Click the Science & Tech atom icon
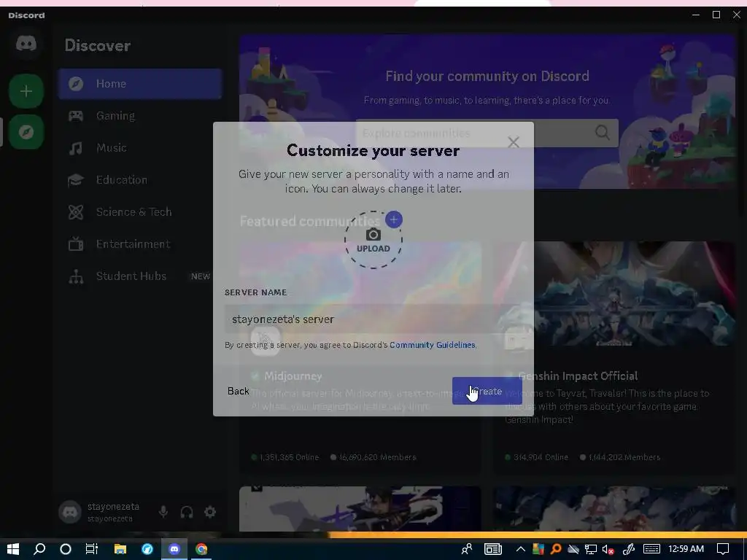 coord(76,212)
